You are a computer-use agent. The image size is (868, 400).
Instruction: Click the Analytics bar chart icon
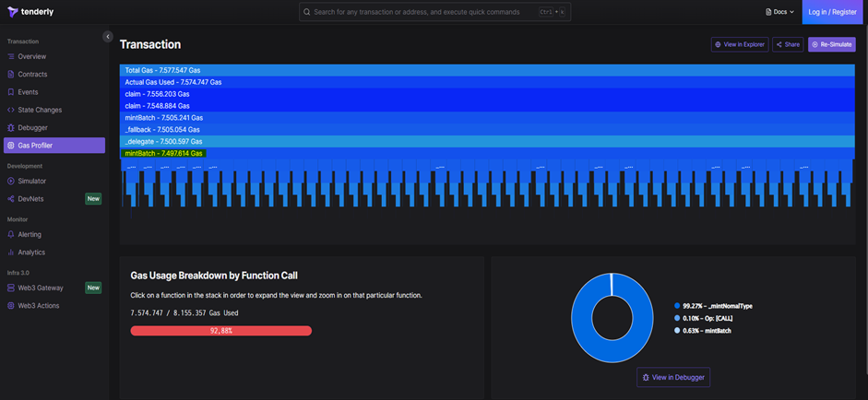click(x=11, y=253)
